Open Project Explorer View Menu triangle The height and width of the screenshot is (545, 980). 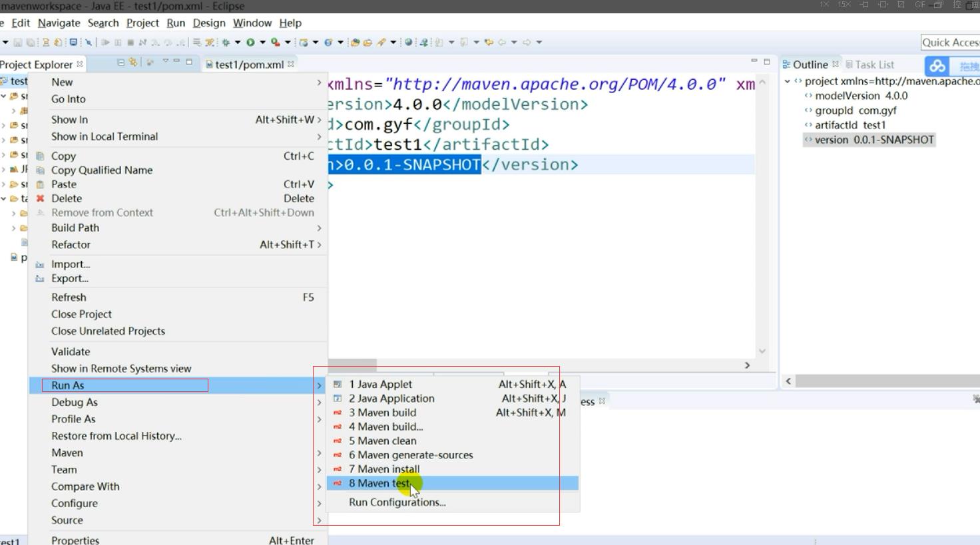(x=166, y=61)
